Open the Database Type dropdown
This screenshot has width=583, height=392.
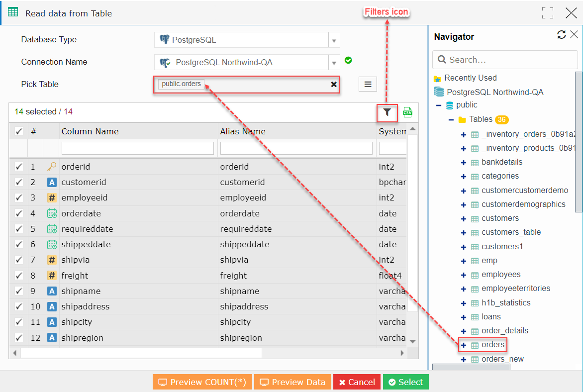coord(334,40)
